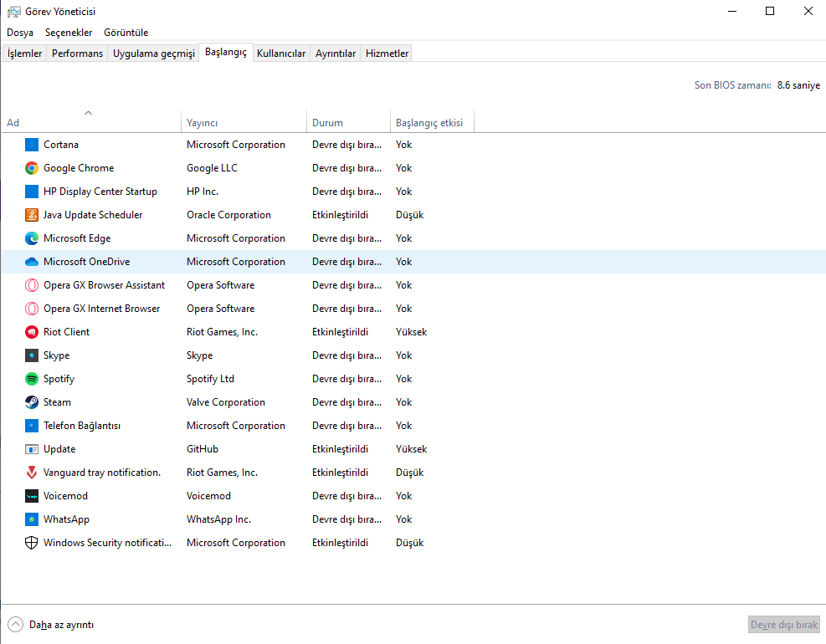
Task: Click Windows Security's Düşük impact value
Action: click(409, 543)
